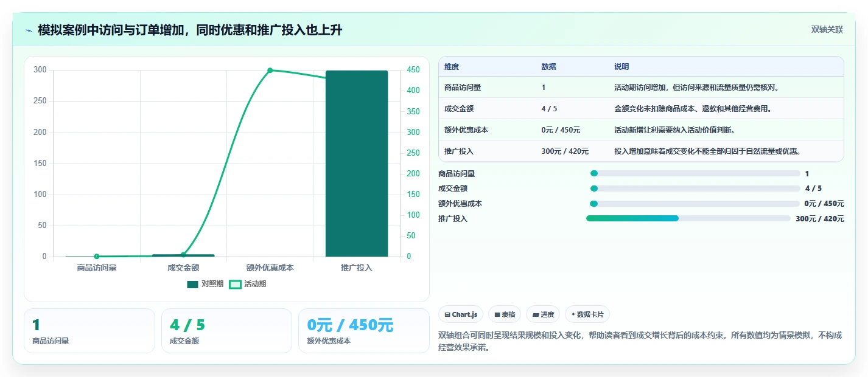
Task: Click the 商品访问量 table row cell
Action: click(x=463, y=88)
